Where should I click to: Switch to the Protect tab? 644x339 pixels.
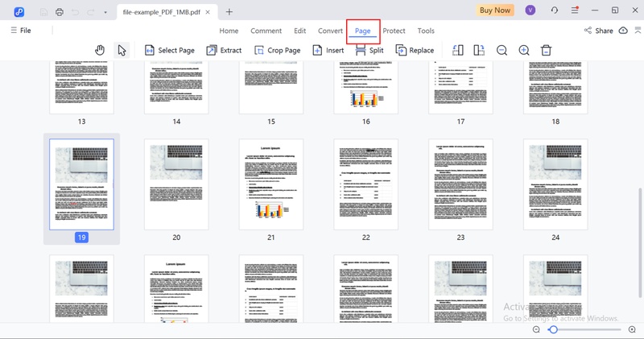point(394,31)
